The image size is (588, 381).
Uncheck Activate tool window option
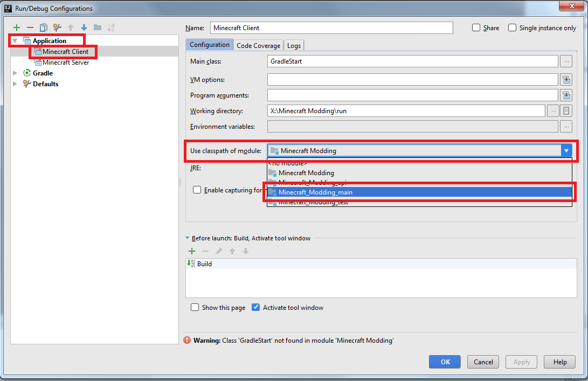(256, 308)
